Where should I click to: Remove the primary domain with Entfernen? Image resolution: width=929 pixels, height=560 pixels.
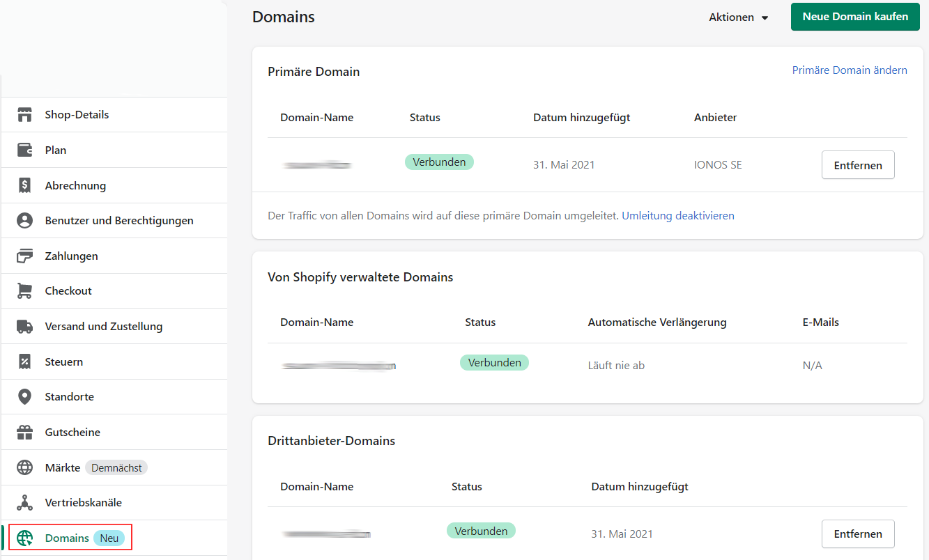pyautogui.click(x=857, y=165)
